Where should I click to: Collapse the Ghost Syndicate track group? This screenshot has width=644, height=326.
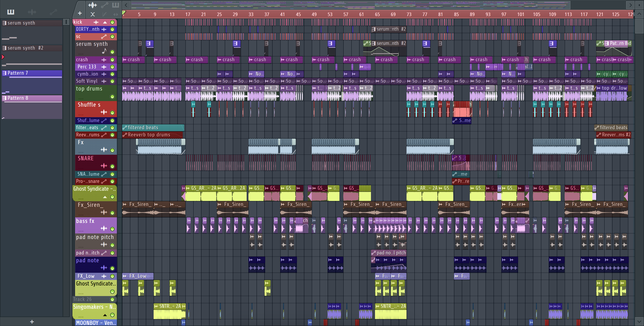pyautogui.click(x=105, y=197)
